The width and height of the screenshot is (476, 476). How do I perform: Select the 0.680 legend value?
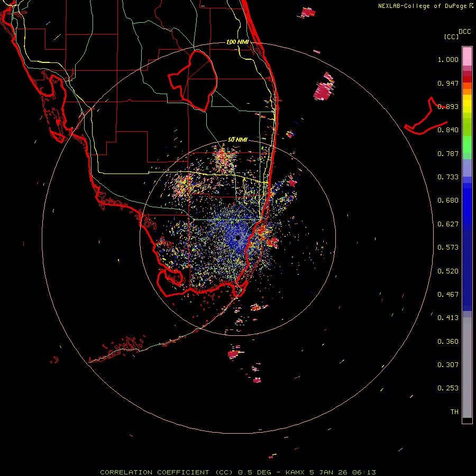point(448,200)
